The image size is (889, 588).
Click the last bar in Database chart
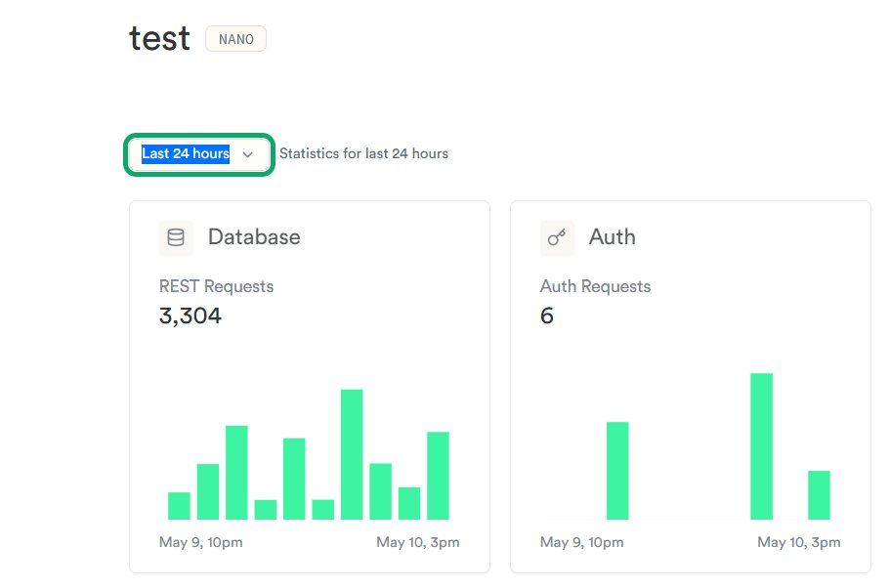[439, 476]
